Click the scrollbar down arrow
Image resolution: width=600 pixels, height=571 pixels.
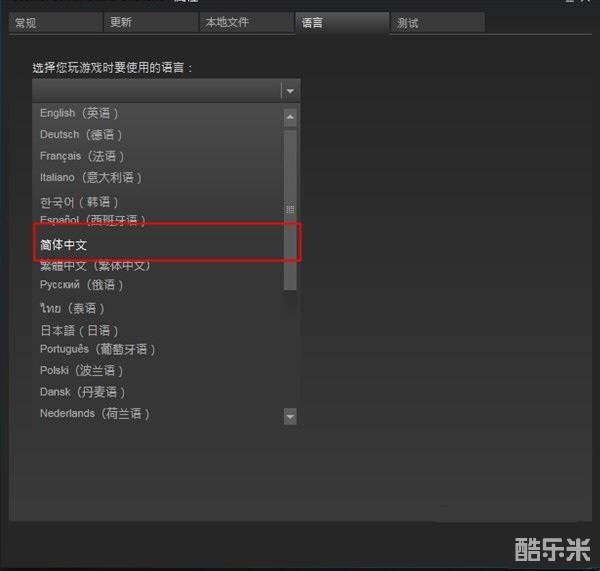pyautogui.click(x=290, y=415)
